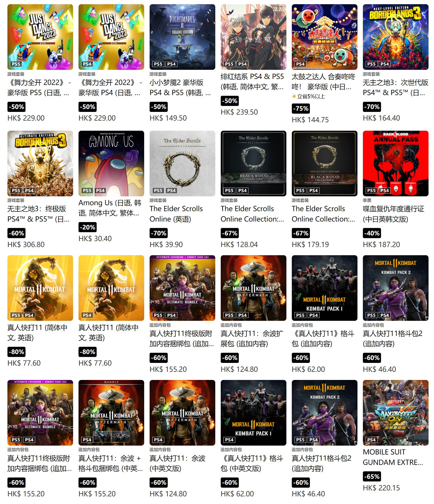Open Little Nightmares II Deluxe Edition cover
Image resolution: width=434 pixels, height=504 pixels.
[x=182, y=37]
